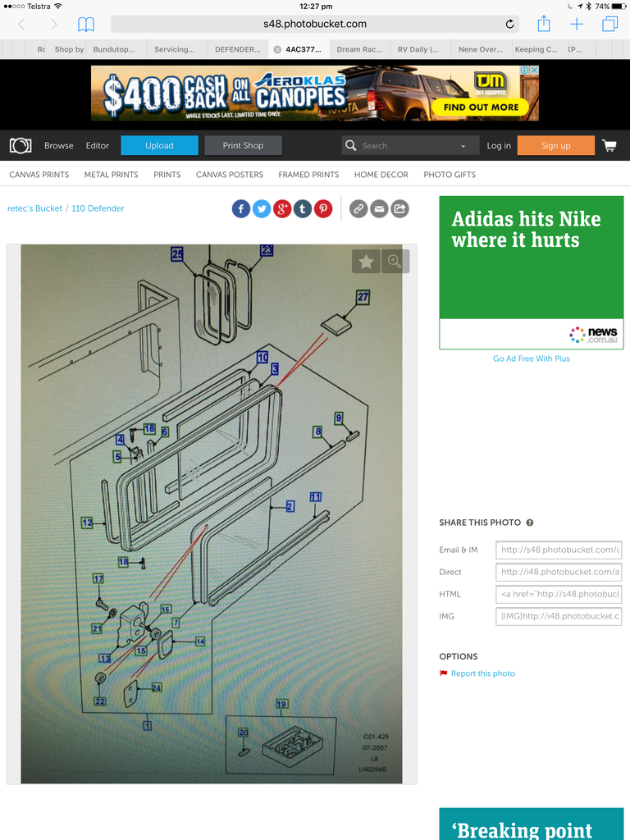
Task: Zoom into the diagram with magnifier
Action: [x=395, y=262]
